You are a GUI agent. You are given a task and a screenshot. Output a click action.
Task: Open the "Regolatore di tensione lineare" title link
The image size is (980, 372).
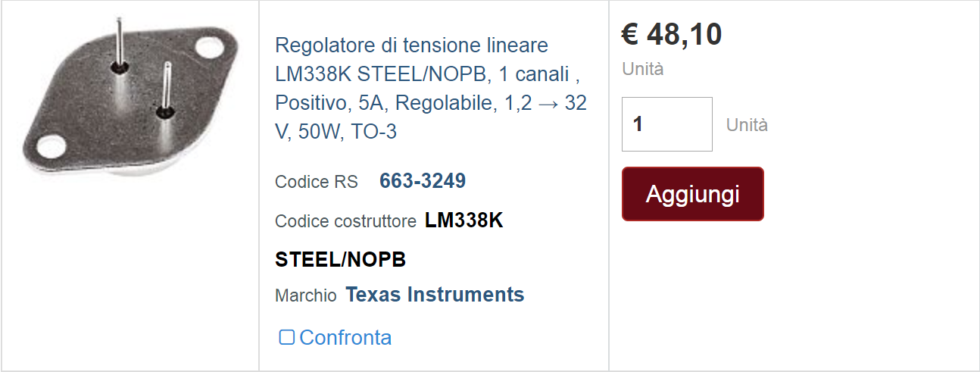click(411, 45)
